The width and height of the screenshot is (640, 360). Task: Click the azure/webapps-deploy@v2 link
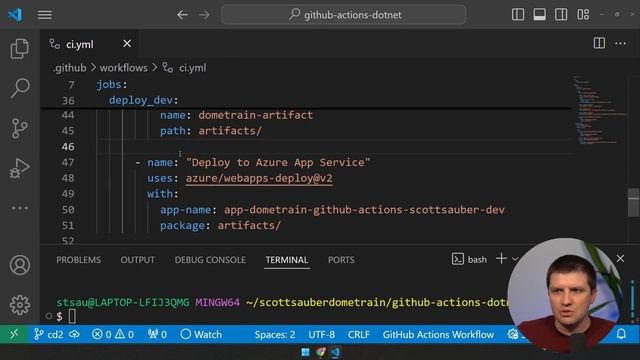259,178
